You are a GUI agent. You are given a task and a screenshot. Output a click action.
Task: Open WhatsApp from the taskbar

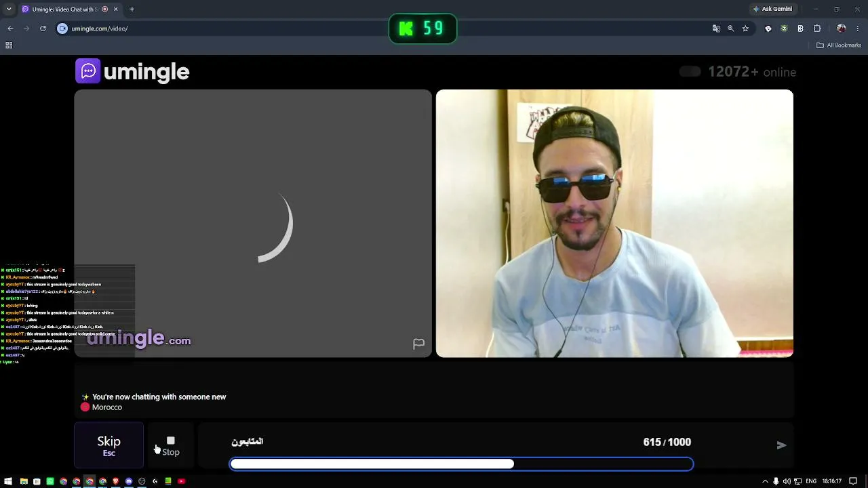(x=50, y=481)
